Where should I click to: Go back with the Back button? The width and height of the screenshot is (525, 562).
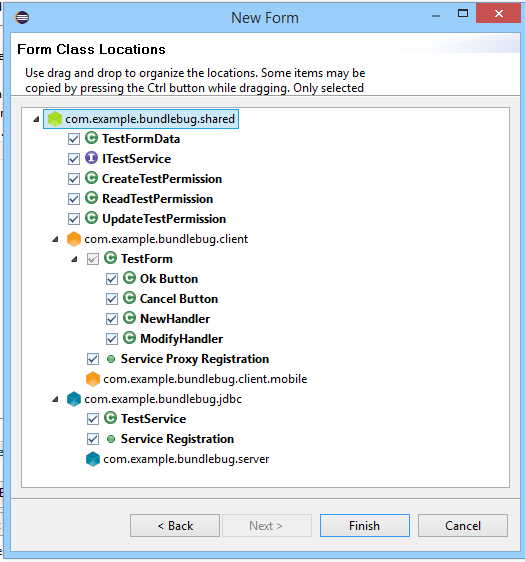coord(175,525)
